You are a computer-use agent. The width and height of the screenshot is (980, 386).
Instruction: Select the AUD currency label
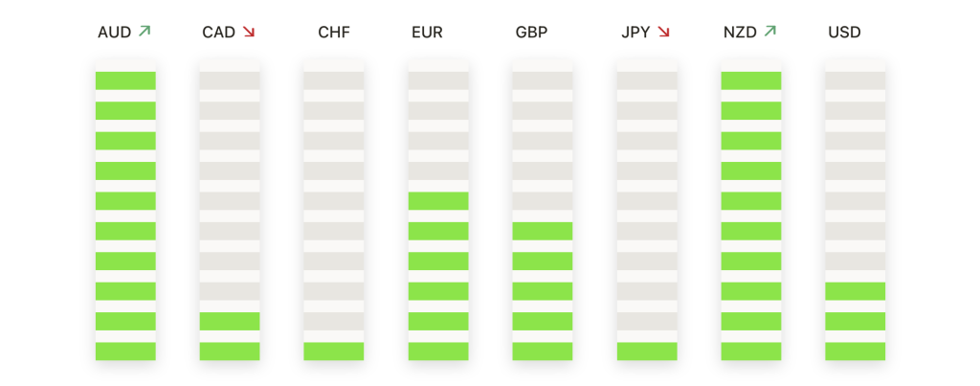(x=115, y=32)
